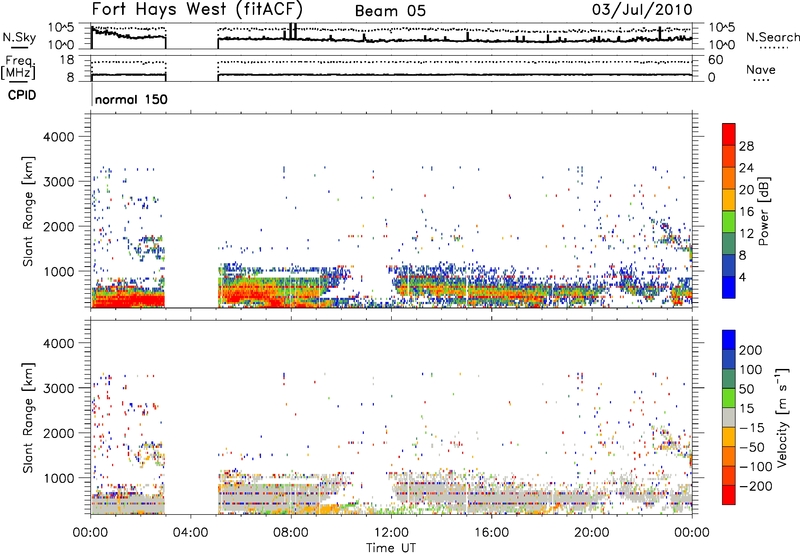
Task: Click the '18' frequency axis value
Action: 66,60
